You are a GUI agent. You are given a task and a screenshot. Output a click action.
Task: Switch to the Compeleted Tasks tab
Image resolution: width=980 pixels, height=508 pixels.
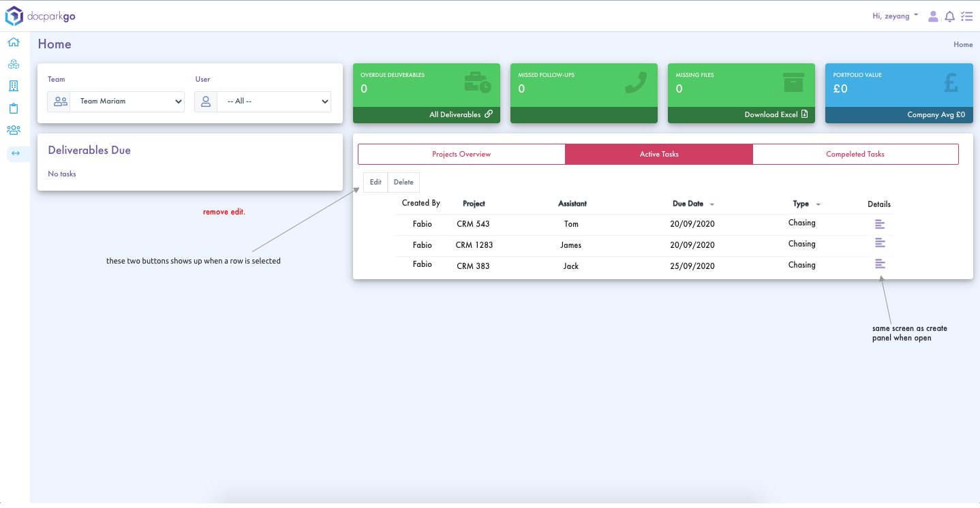pyautogui.click(x=855, y=155)
